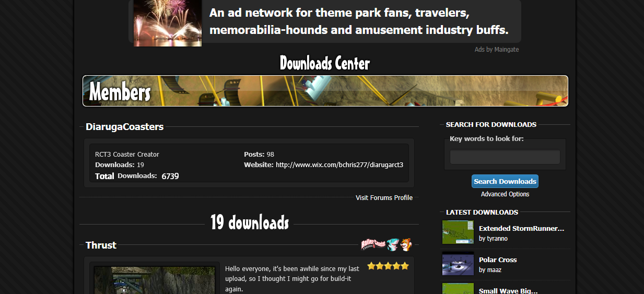Click the fireworks ad image
Viewport: 644px width, 294px height.
tap(167, 23)
